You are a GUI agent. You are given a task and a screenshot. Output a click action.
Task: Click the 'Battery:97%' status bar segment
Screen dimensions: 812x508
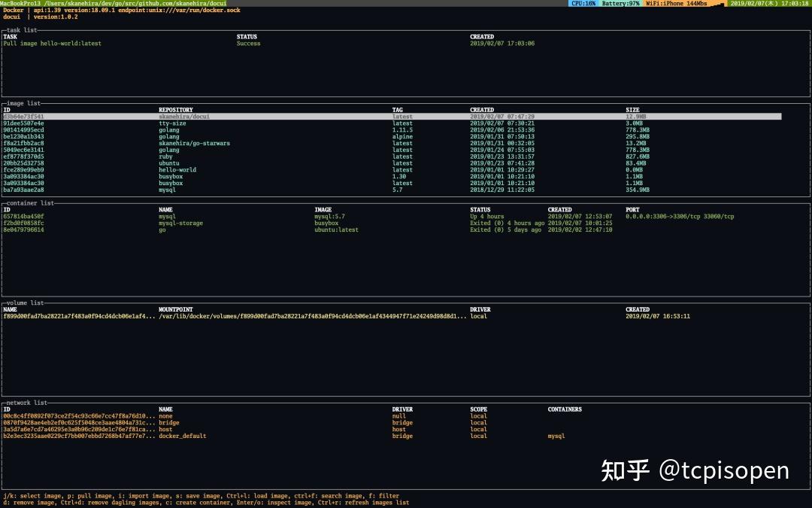[620, 3]
